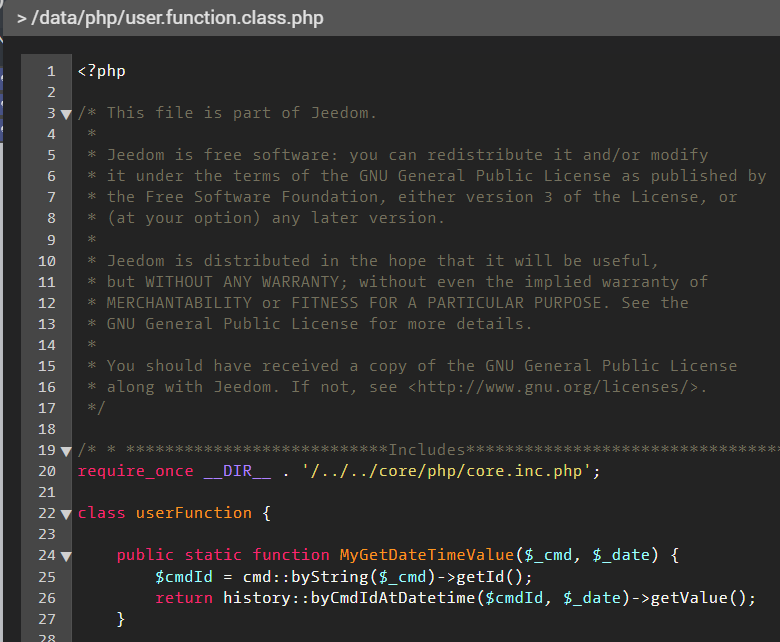Place cursor on the <?php opening tag
The height and width of the screenshot is (642, 780).
[101, 71]
